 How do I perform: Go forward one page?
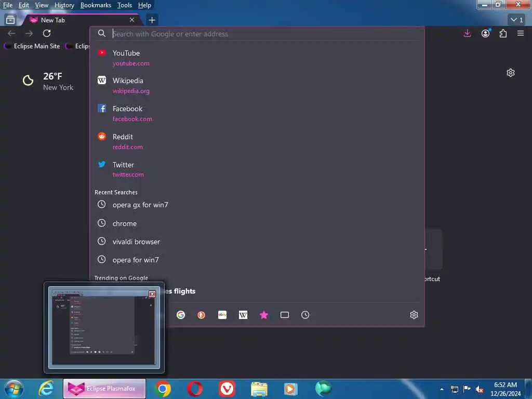tap(29, 33)
